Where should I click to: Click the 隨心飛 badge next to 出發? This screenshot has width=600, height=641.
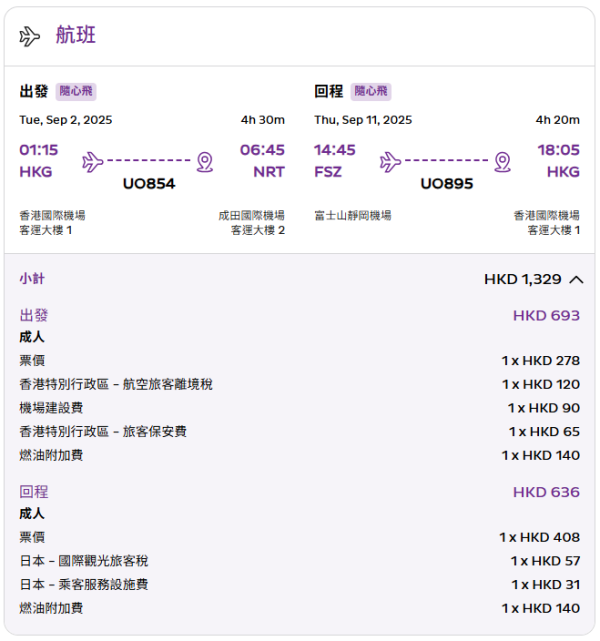point(76,91)
